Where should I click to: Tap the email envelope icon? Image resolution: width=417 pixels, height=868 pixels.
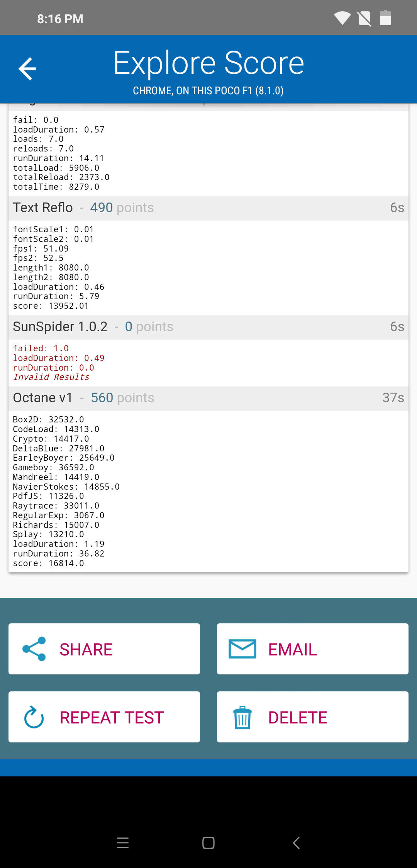pos(242,649)
